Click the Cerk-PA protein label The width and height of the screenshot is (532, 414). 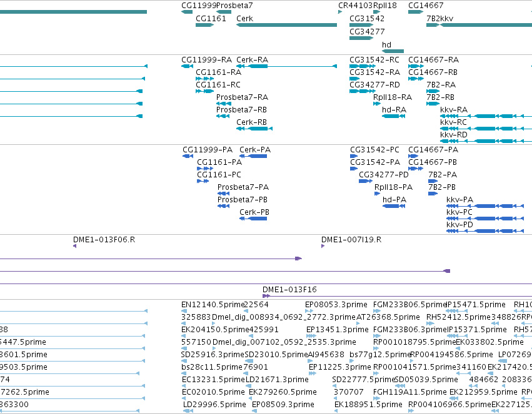click(x=255, y=150)
